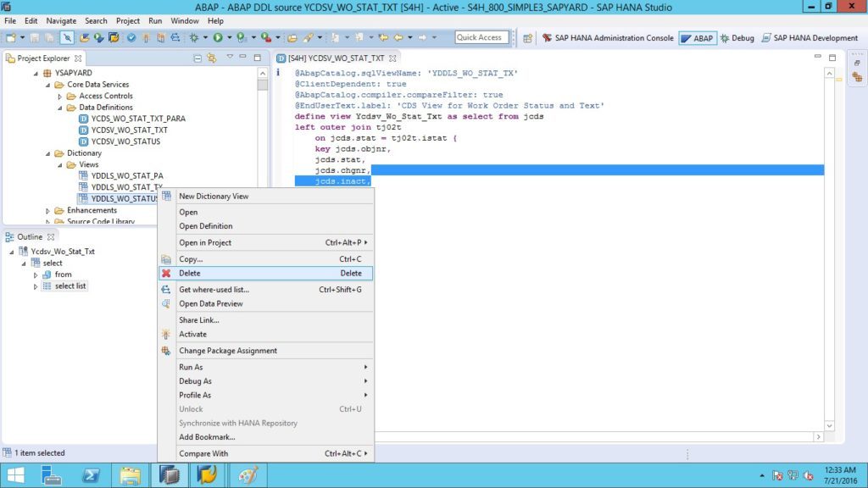Image resolution: width=868 pixels, height=488 pixels.
Task: Click the Project Explorer vertical scrollbar
Action: (263, 147)
